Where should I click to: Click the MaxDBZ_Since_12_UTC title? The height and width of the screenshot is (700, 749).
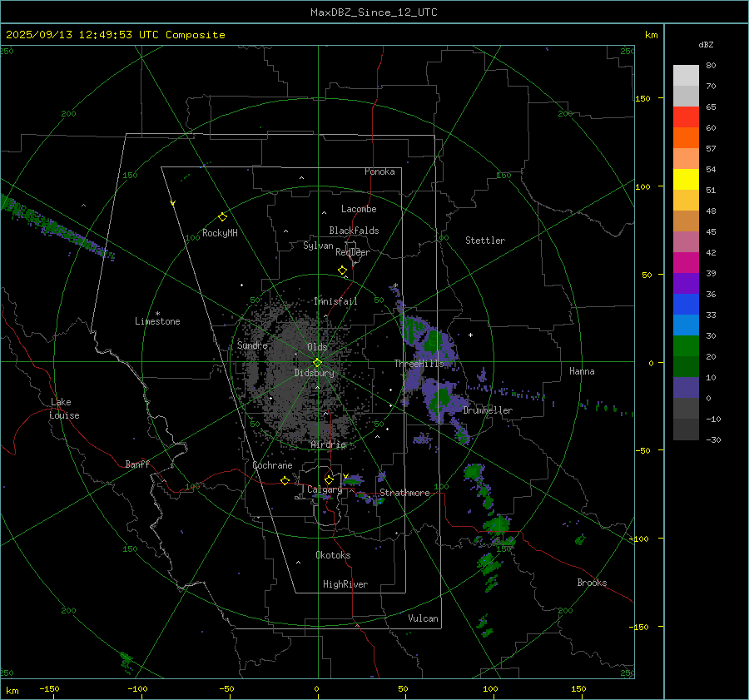pyautogui.click(x=374, y=12)
